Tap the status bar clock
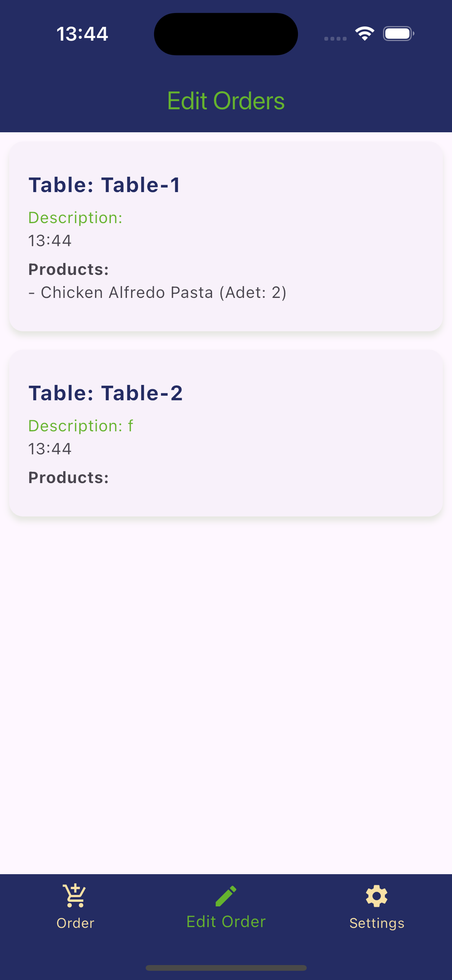This screenshot has width=452, height=980. 82,34
